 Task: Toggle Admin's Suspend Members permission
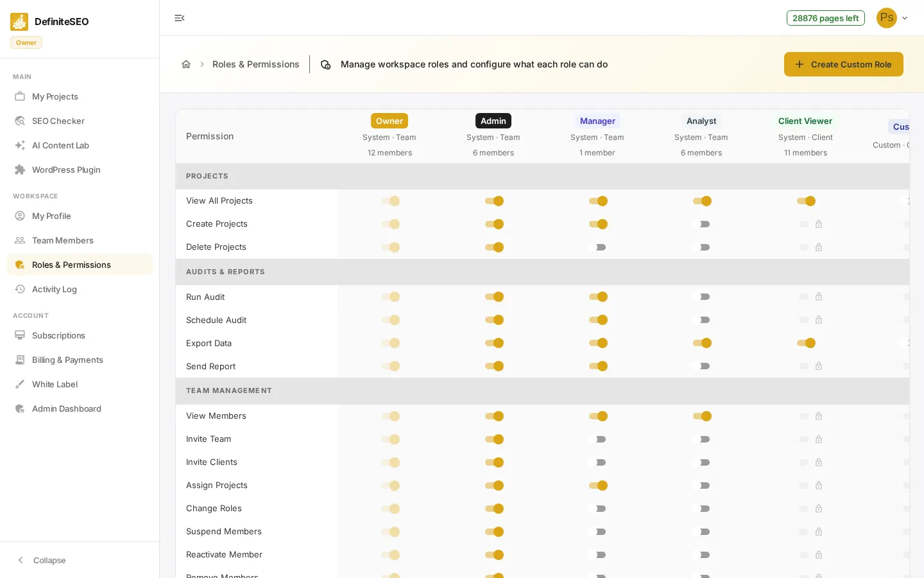point(494,532)
